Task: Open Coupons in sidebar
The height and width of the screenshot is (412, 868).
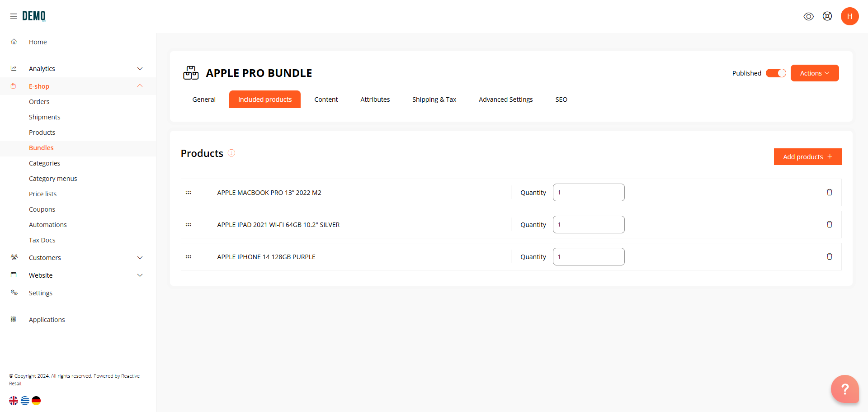Action: [42, 209]
